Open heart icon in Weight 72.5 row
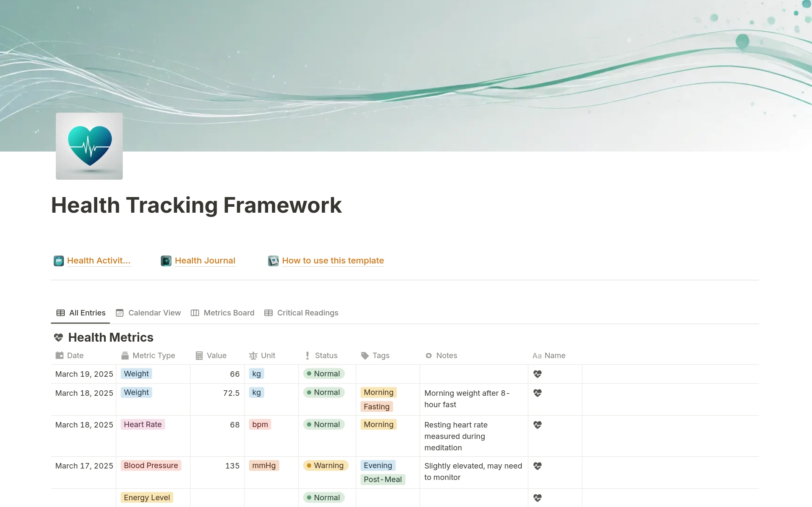Viewport: 812px width, 507px height. pyautogui.click(x=538, y=393)
